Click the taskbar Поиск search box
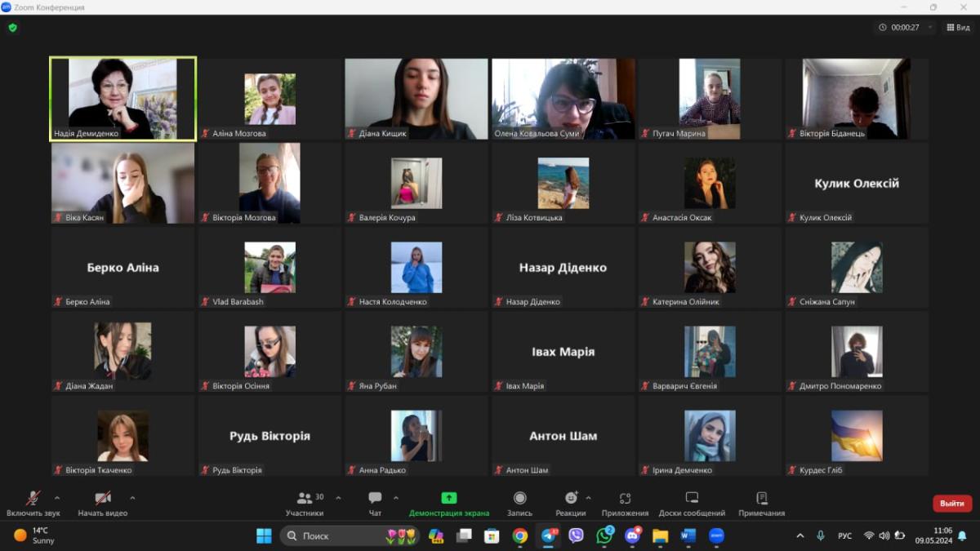This screenshot has width=980, height=551. coord(350,536)
